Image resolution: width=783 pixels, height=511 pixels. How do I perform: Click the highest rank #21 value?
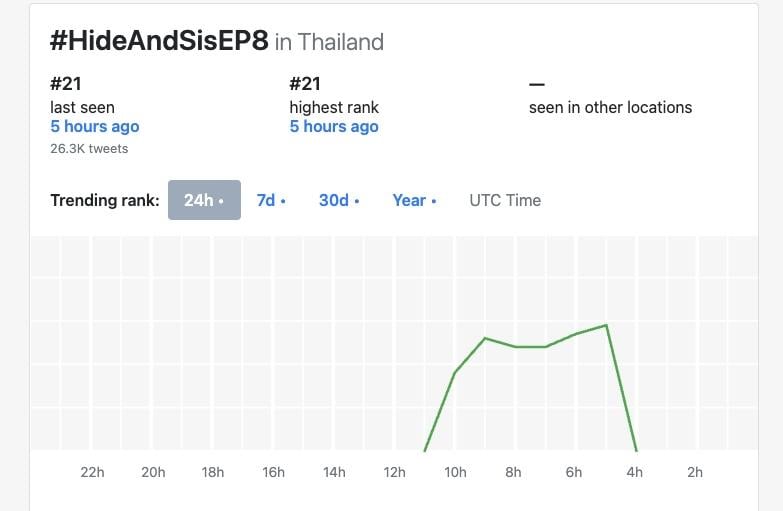(x=305, y=83)
